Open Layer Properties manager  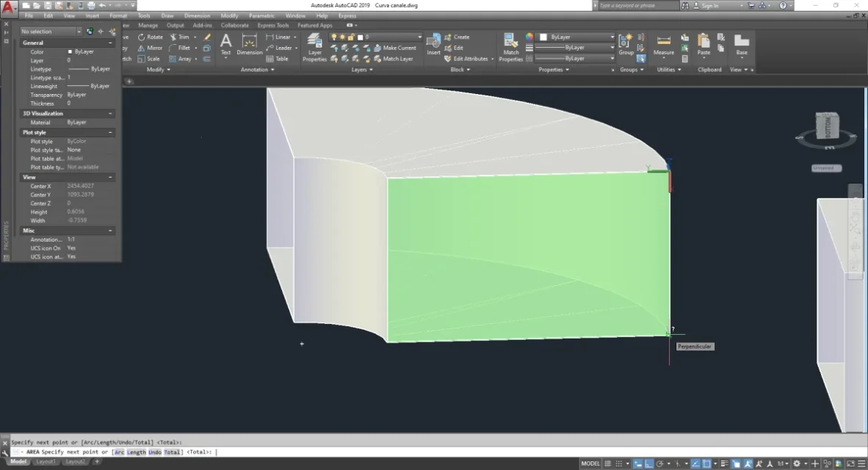tap(314, 48)
